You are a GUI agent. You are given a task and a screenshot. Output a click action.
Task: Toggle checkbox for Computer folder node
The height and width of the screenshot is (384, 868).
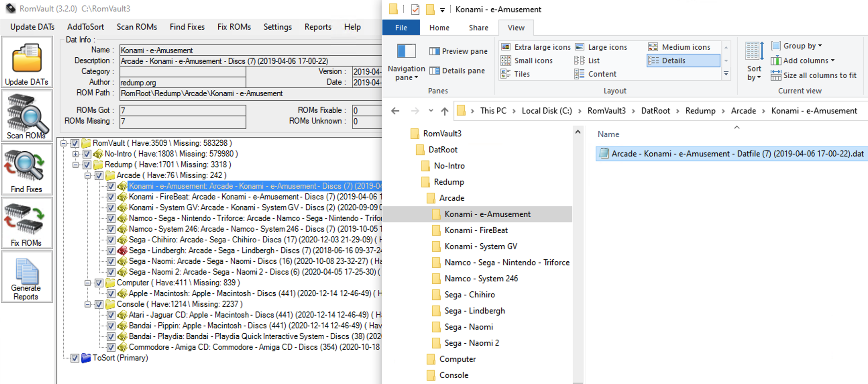(99, 283)
